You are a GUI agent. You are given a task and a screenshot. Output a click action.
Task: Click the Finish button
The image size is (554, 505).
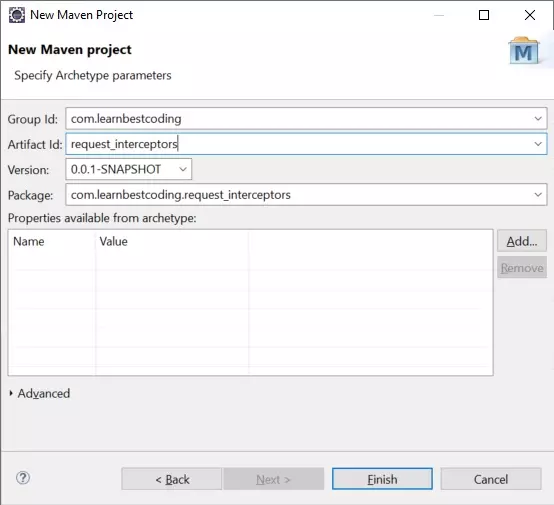(x=382, y=479)
